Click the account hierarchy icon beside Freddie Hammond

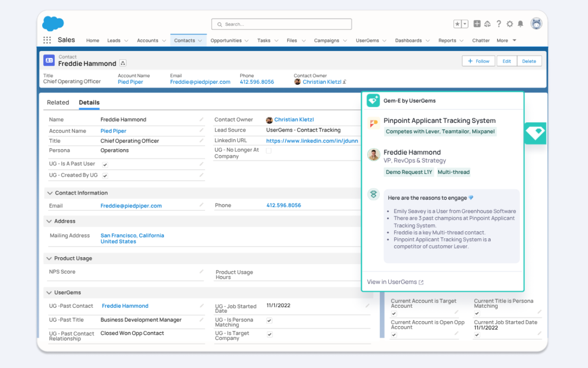point(123,63)
